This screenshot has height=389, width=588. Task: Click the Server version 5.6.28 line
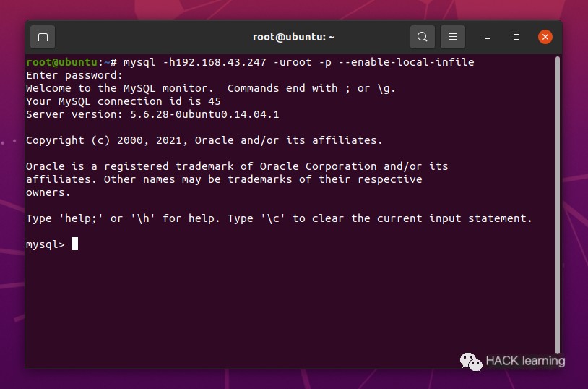pyautogui.click(x=152, y=114)
